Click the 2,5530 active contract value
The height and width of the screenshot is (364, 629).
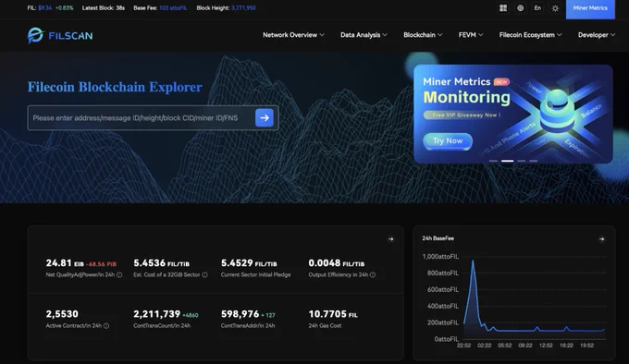click(62, 314)
